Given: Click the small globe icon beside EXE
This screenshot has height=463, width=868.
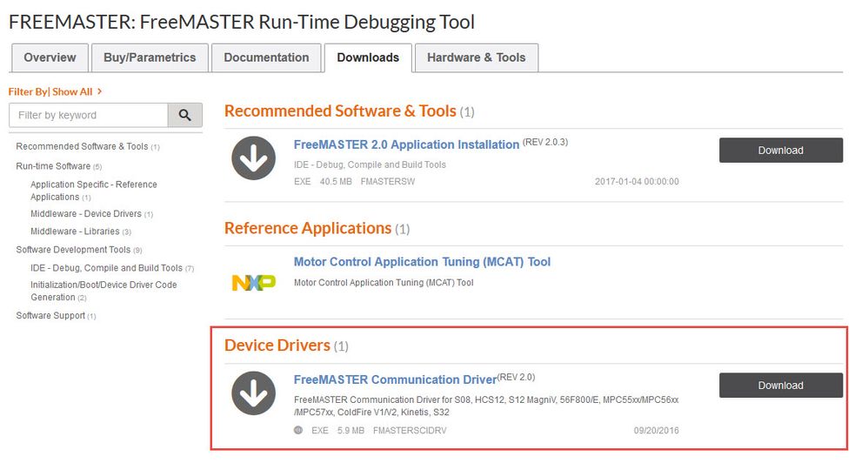Looking at the screenshot, I should coord(298,430).
